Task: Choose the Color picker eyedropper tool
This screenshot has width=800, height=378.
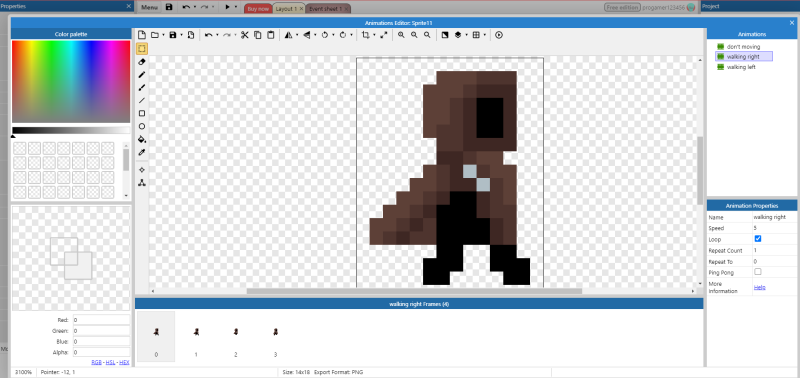Action: [142, 152]
